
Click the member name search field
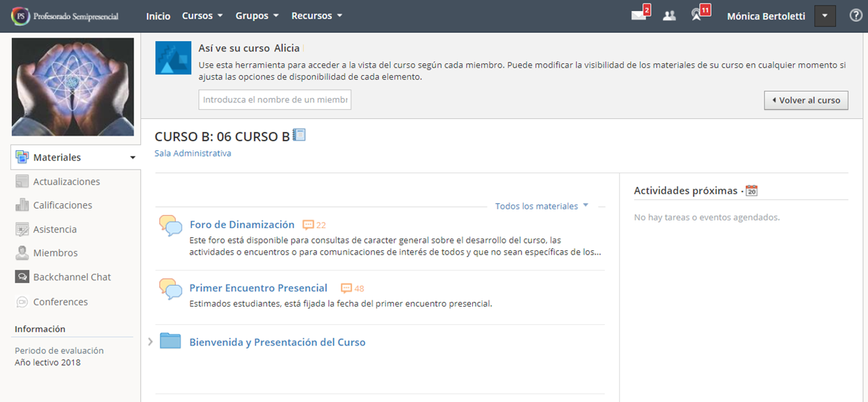click(274, 99)
